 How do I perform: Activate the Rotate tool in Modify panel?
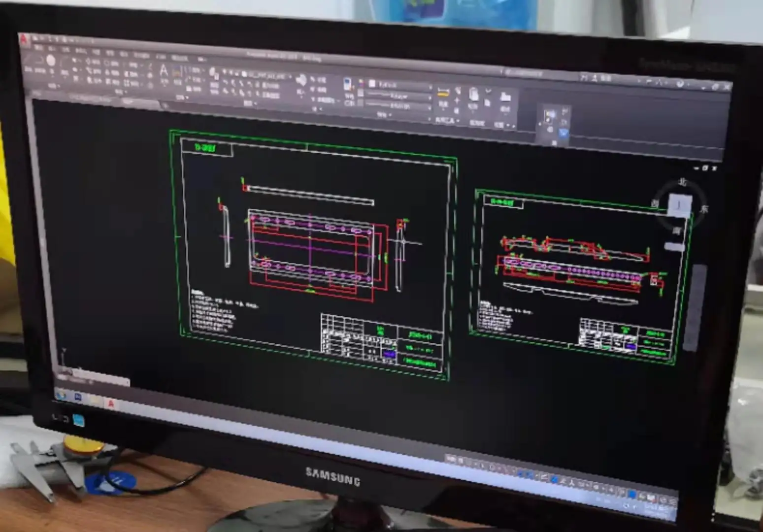pyautogui.click(x=111, y=63)
